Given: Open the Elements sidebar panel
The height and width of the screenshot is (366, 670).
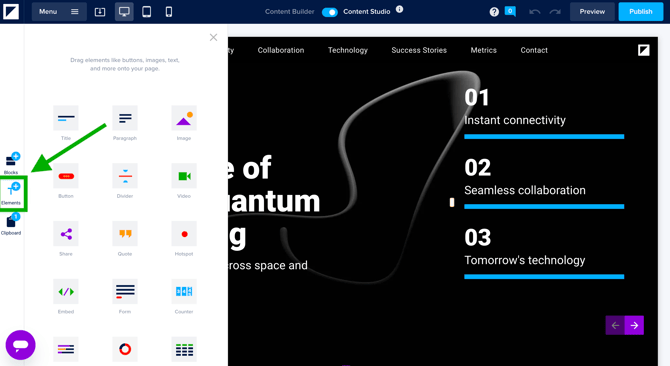Looking at the screenshot, I should [12, 194].
